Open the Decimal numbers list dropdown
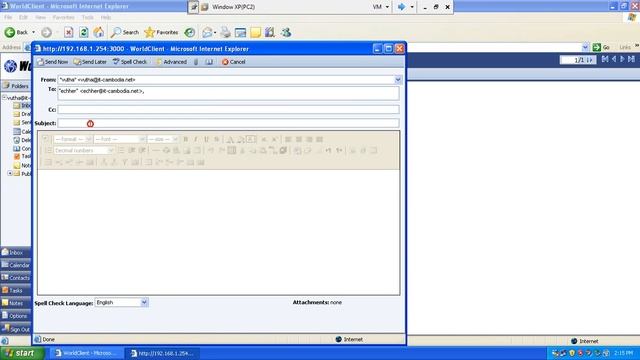The width and height of the screenshot is (640, 360). pyautogui.click(x=84, y=150)
